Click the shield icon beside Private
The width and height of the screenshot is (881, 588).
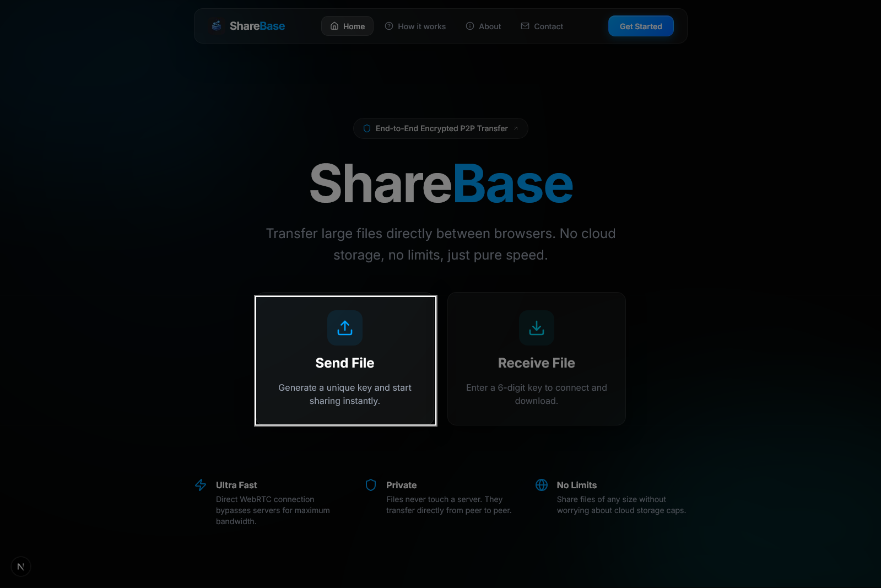(x=371, y=485)
